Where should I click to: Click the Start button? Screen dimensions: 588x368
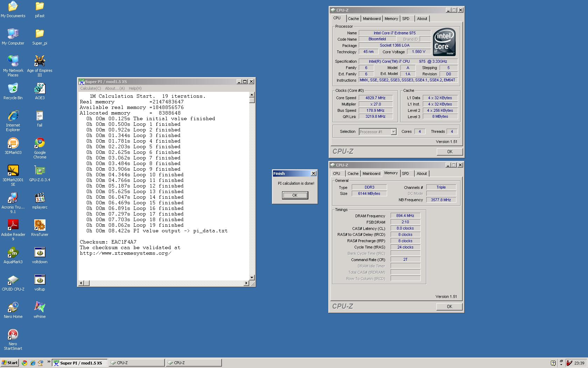click(10, 363)
